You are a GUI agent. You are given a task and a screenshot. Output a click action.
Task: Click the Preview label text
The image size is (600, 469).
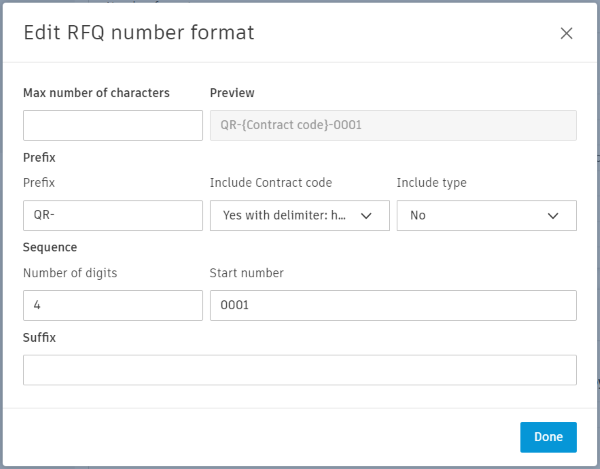pos(232,93)
